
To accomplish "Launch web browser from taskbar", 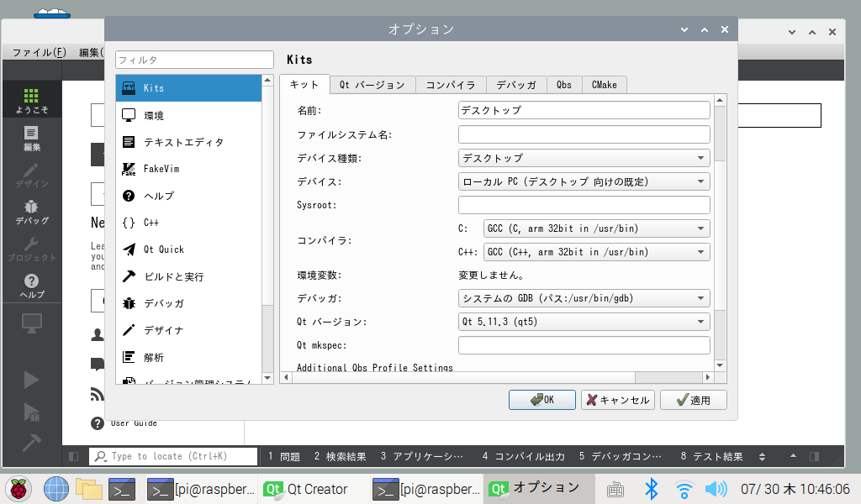I will tap(56, 489).
